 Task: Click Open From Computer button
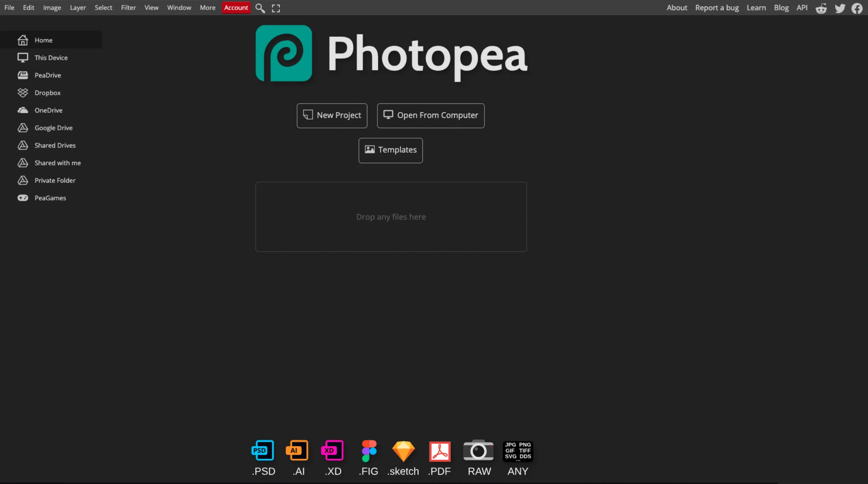pos(431,116)
